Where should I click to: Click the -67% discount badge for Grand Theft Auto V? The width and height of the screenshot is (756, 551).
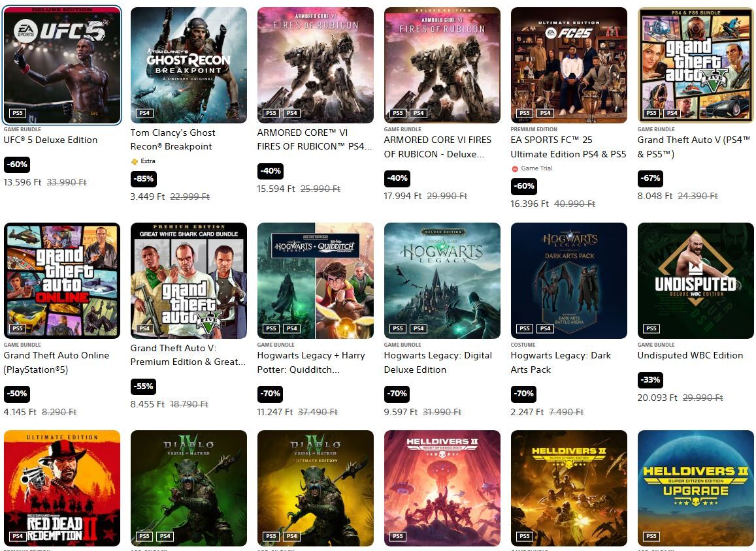coord(650,178)
